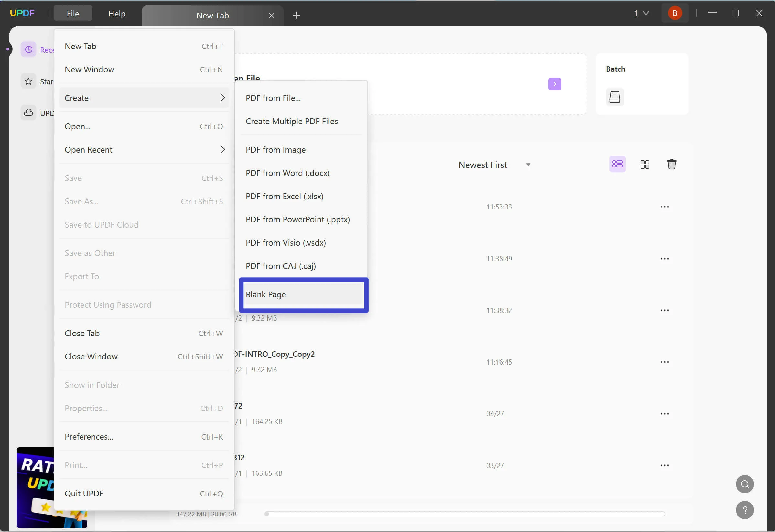The width and height of the screenshot is (775, 532).
Task: Click the search icon bottom right
Action: click(744, 484)
